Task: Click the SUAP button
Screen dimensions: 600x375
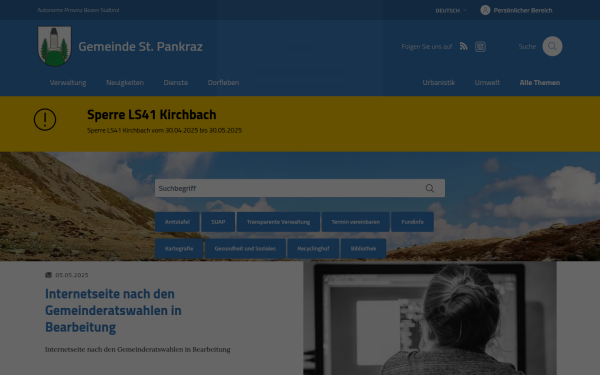Action: (x=218, y=222)
